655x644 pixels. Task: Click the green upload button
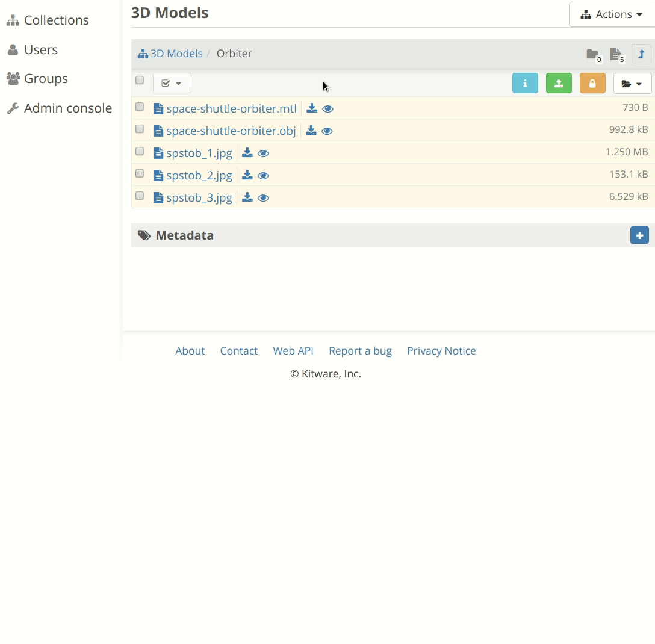tap(559, 83)
